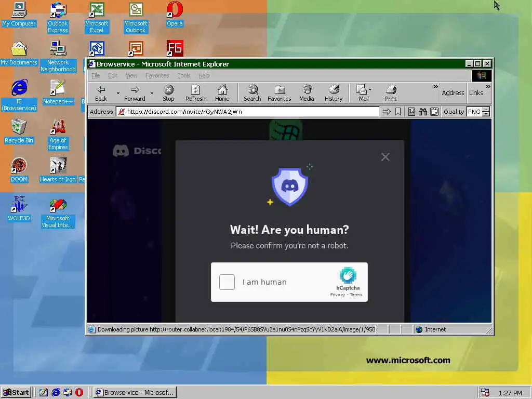Click the hCaptcha logo
The width and height of the screenshot is (532, 399).
pos(348,275)
